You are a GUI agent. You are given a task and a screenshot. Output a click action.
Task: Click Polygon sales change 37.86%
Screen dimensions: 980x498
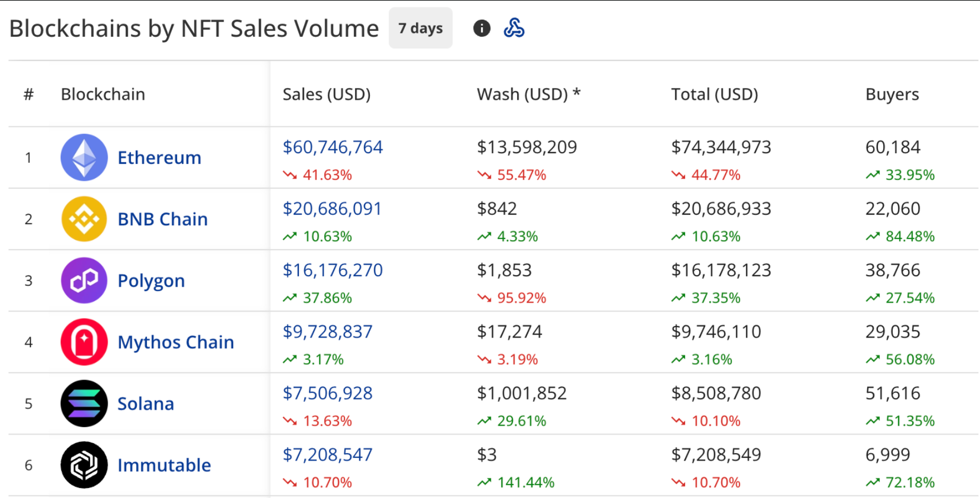[x=318, y=298]
